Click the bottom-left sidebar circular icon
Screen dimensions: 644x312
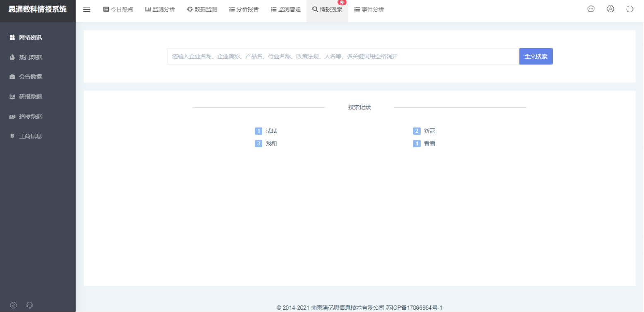click(x=13, y=305)
